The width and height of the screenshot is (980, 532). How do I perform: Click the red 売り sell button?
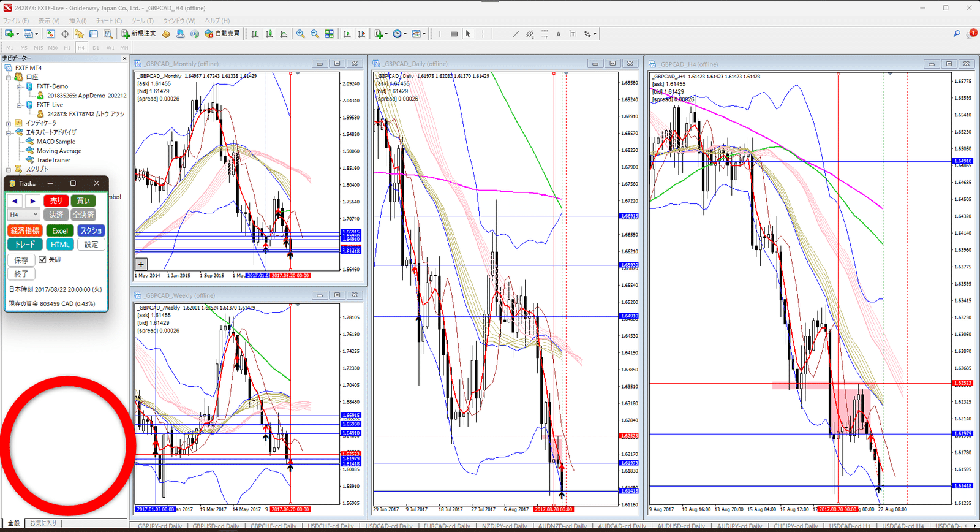pos(56,200)
